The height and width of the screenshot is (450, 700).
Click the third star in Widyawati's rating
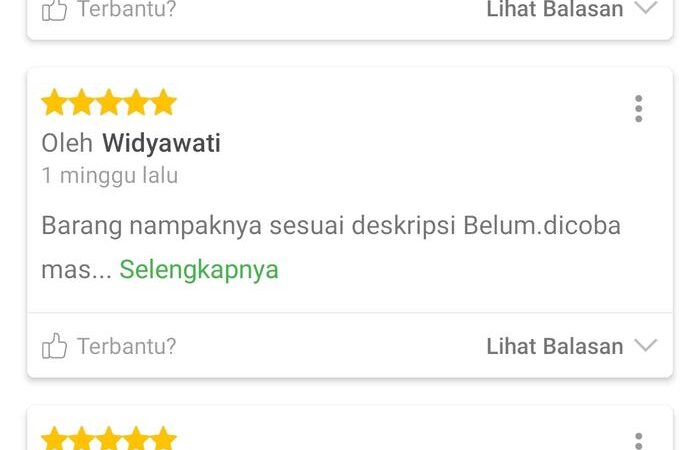pos(109,102)
